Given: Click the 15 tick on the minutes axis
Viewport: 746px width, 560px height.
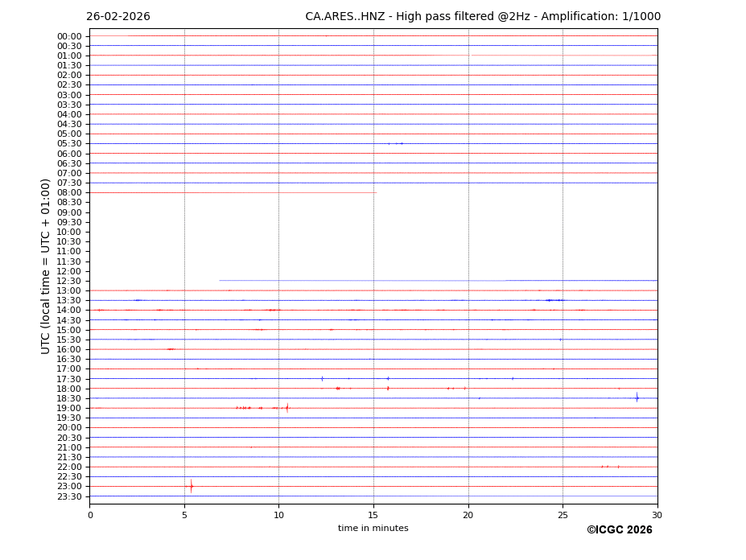Looking at the screenshot, I should [x=373, y=515].
